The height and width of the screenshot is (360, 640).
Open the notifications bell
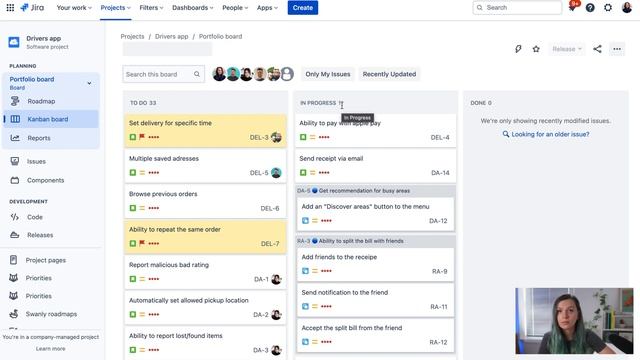[x=572, y=7]
